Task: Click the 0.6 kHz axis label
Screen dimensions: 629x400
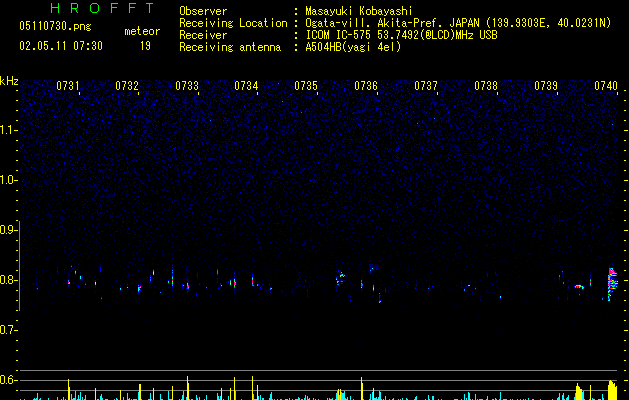Action: [x=8, y=380]
